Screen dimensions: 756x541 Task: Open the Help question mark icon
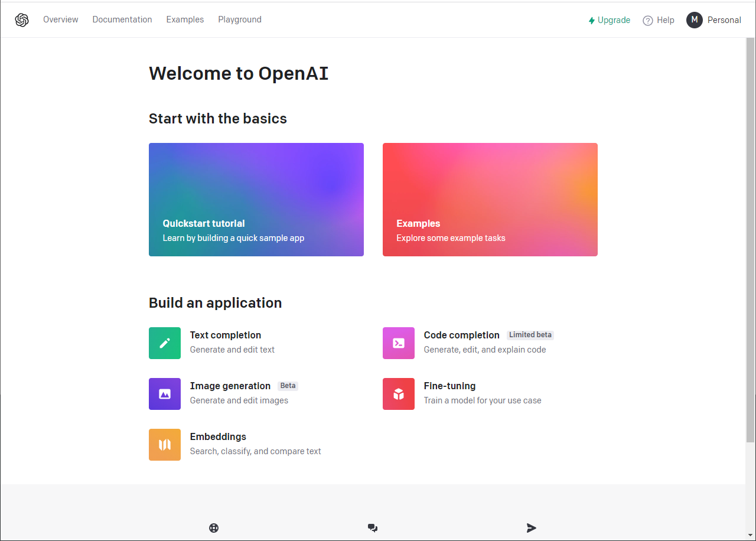[647, 19]
